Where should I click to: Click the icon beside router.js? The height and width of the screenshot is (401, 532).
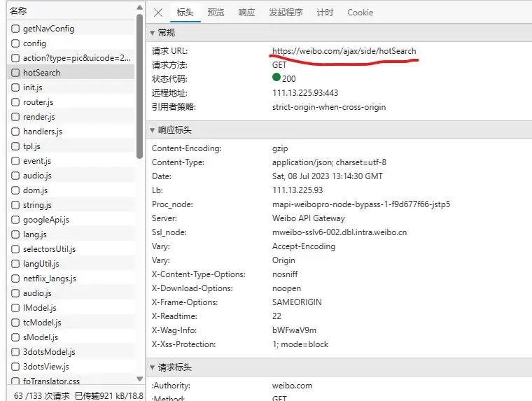[15, 102]
